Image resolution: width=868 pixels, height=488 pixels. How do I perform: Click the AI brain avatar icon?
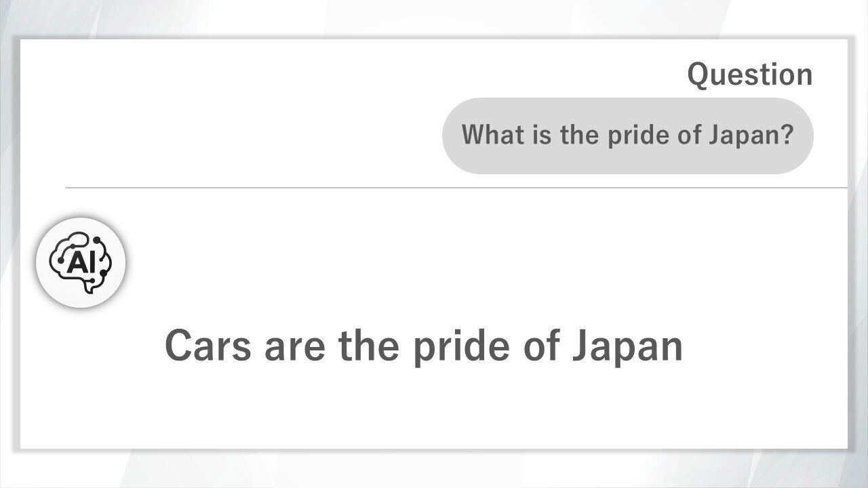[x=81, y=262]
